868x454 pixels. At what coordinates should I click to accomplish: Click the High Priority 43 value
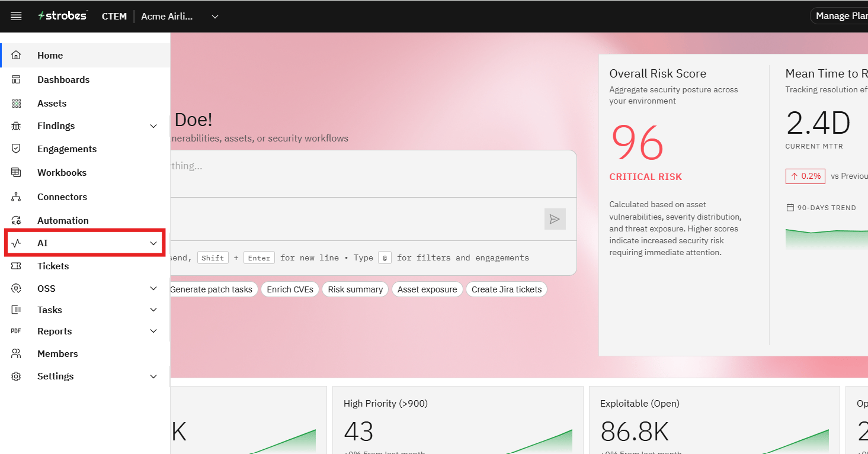(358, 432)
